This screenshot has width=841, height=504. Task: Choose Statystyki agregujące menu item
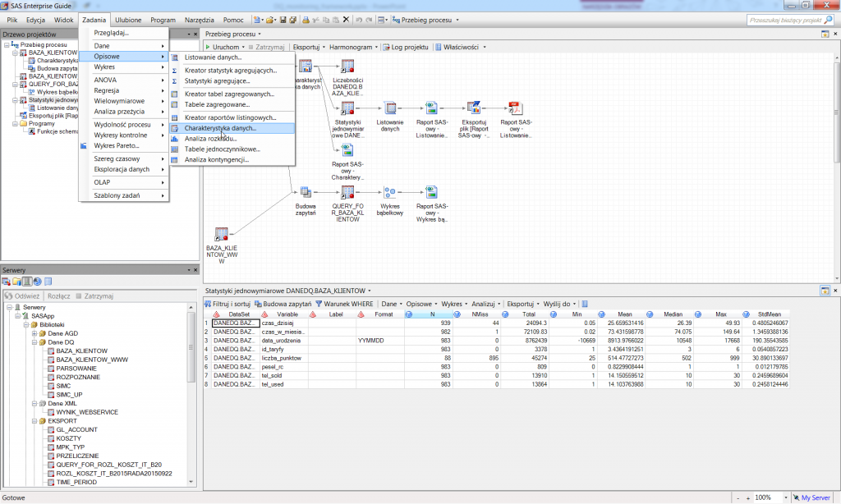pos(232,81)
